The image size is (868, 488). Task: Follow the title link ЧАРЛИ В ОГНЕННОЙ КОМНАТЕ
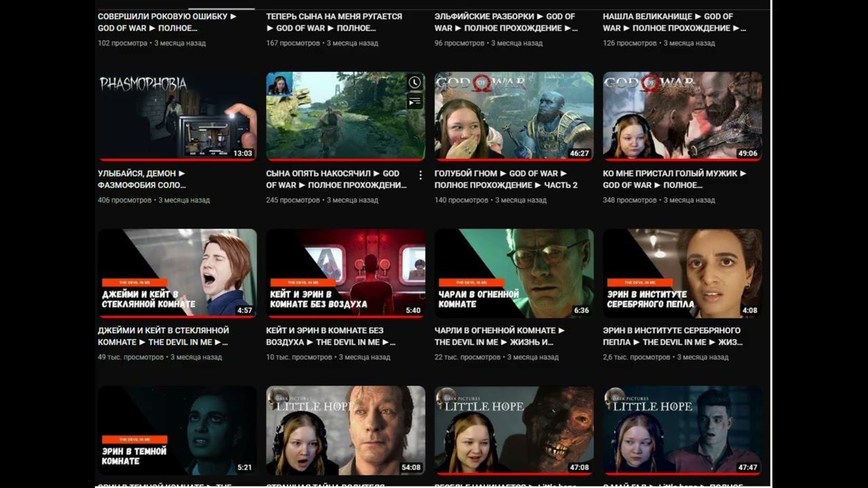click(x=500, y=336)
